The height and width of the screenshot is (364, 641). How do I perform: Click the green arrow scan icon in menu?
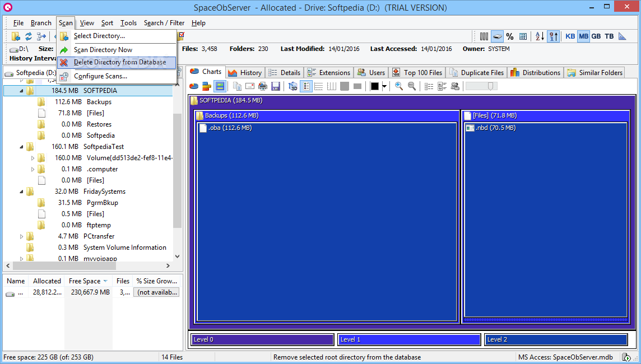coord(64,50)
